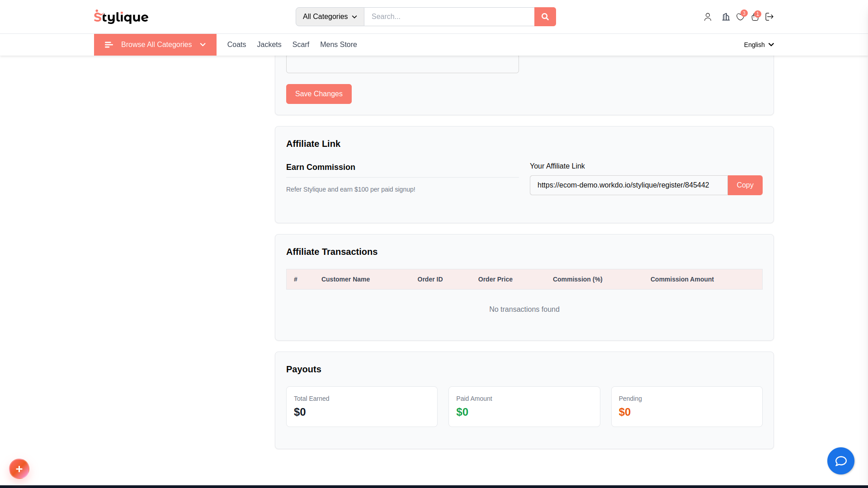
Task: Open the compare products icon
Action: (726, 17)
